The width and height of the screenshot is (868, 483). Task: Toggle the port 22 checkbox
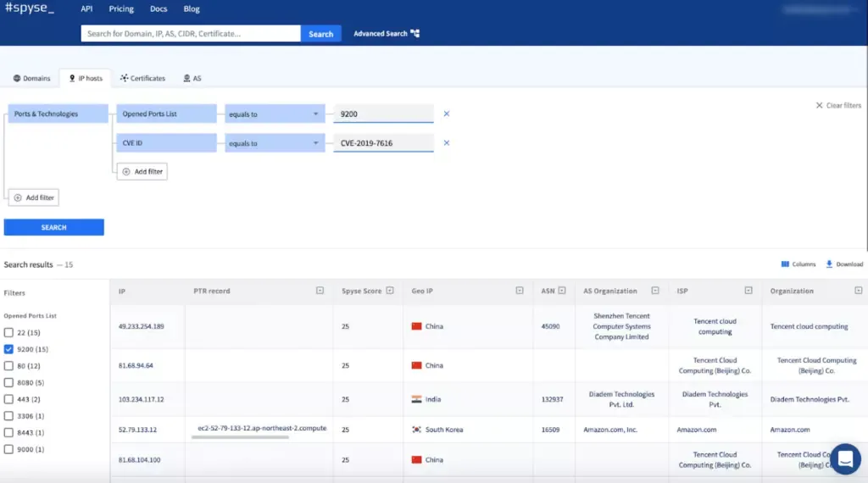click(x=8, y=332)
